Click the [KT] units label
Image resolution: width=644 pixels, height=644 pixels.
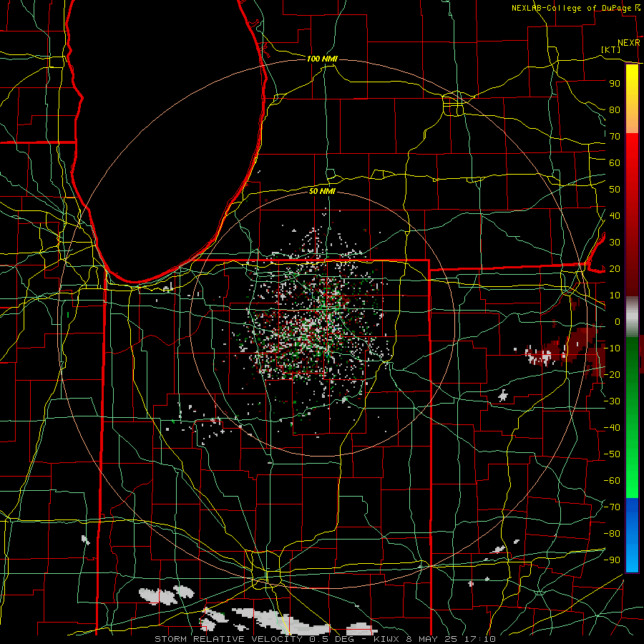point(611,49)
